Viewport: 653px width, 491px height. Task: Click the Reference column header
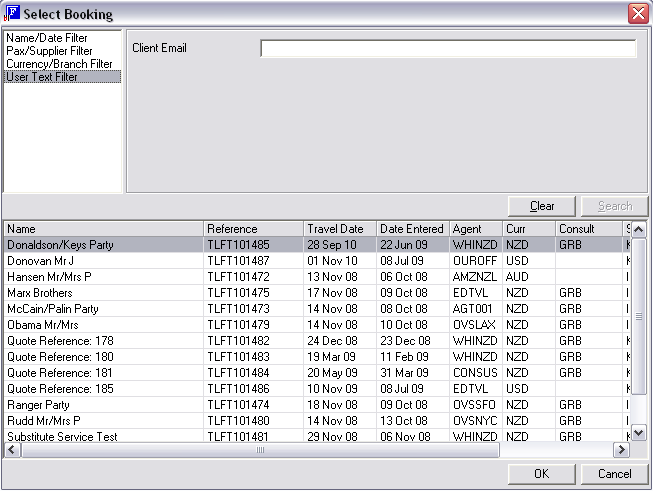[x=254, y=229]
